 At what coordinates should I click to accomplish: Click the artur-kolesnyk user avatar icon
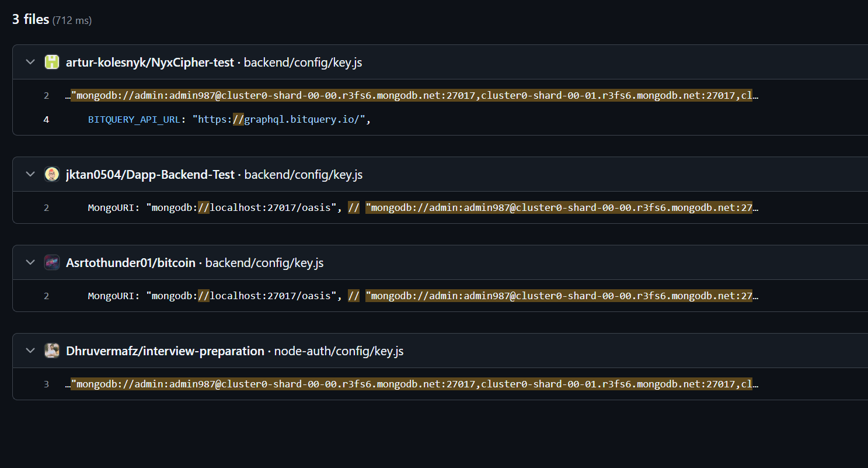pyautogui.click(x=52, y=62)
